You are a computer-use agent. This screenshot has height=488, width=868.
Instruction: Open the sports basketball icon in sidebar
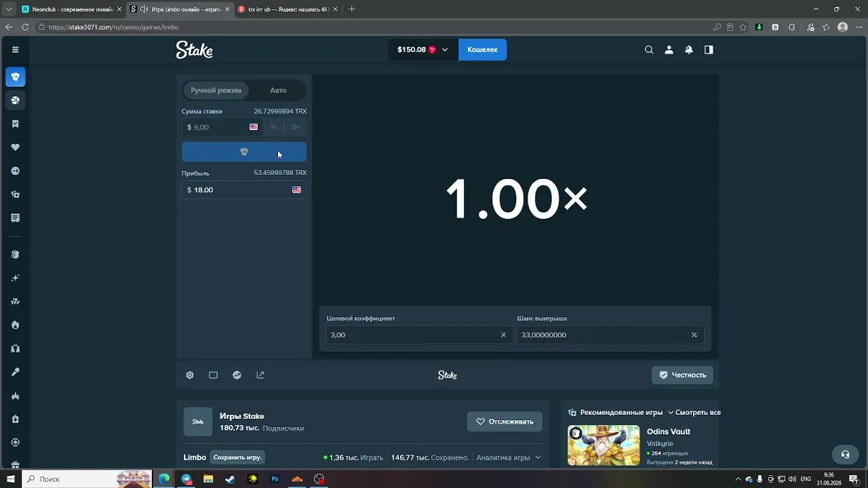click(16, 100)
